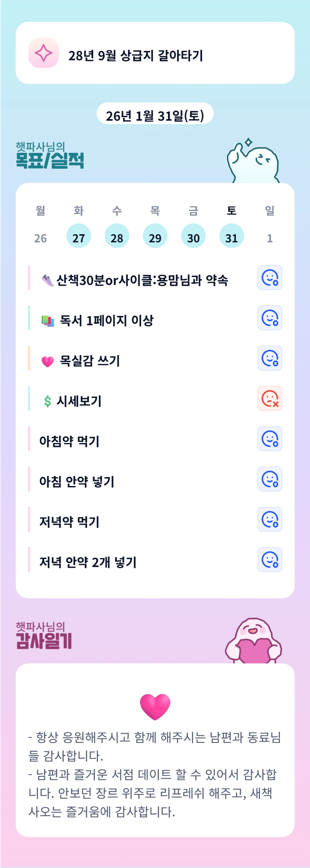The height and width of the screenshot is (868, 310).
Task: Click the sneaker icon beside the walk goal
Action: (48, 280)
